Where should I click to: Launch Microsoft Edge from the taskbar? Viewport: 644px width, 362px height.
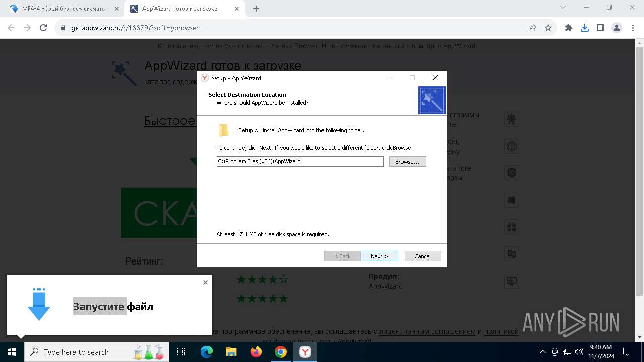207,352
